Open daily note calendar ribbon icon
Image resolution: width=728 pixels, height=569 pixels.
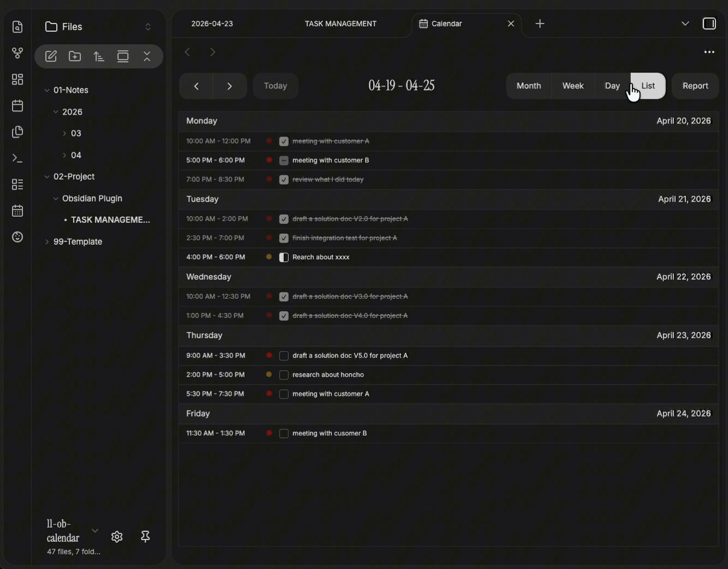tap(18, 105)
